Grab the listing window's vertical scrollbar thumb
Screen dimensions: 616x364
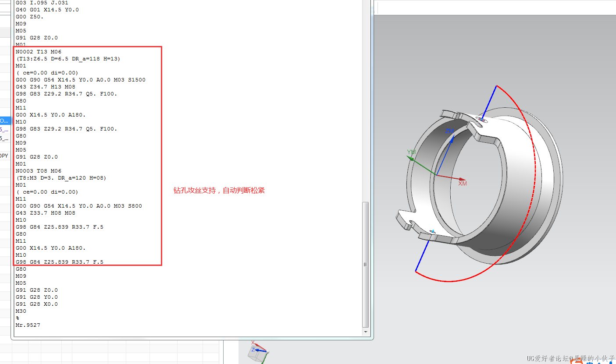click(x=366, y=265)
